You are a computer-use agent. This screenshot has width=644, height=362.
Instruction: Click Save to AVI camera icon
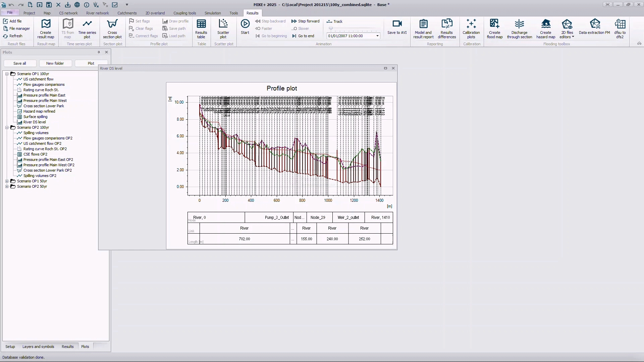(x=397, y=24)
